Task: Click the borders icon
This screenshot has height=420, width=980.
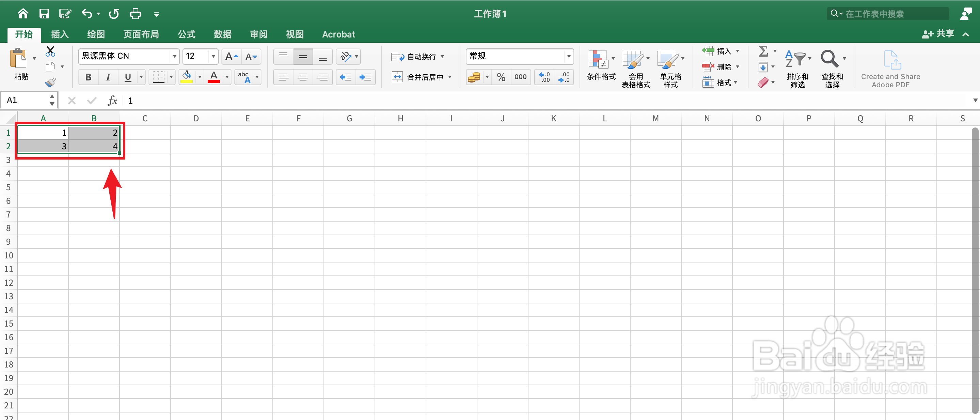Action: 158,77
